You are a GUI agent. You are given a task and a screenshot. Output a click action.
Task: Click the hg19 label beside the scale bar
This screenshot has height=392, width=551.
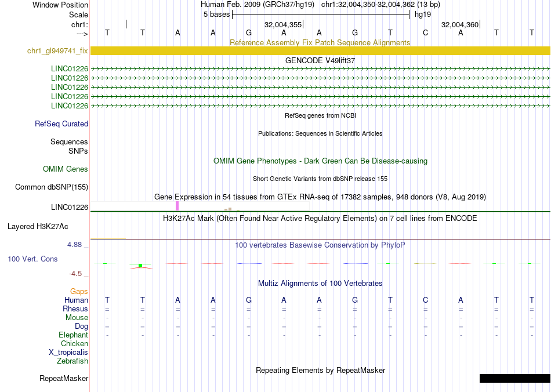[x=423, y=14]
